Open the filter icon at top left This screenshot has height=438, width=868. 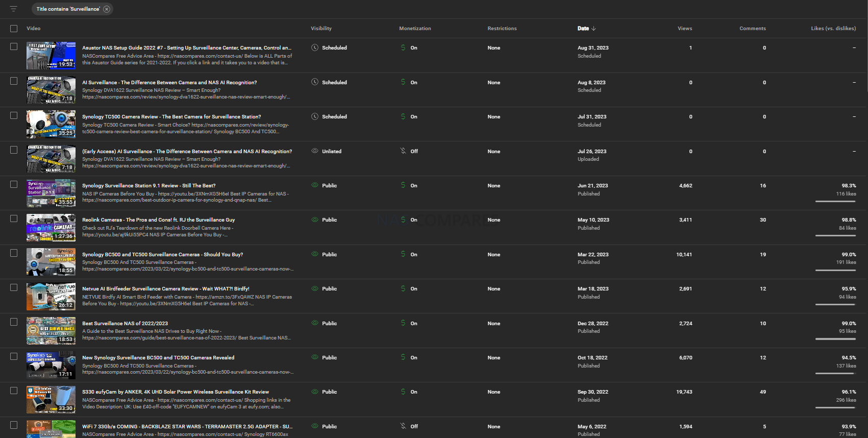(x=13, y=9)
